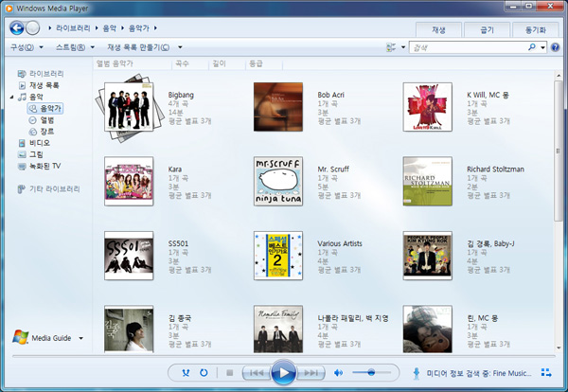Click the media info download status icon
Image resolution: width=568 pixels, height=392 pixels.
417,373
